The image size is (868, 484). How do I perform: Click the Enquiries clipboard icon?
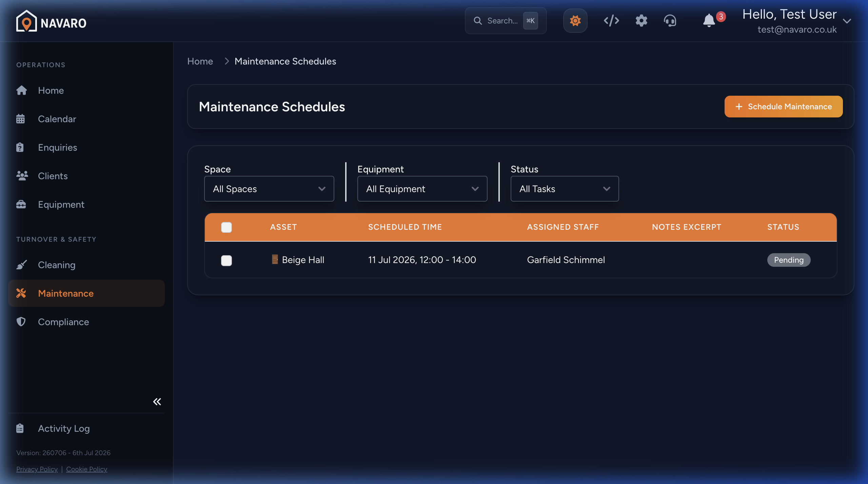click(20, 147)
